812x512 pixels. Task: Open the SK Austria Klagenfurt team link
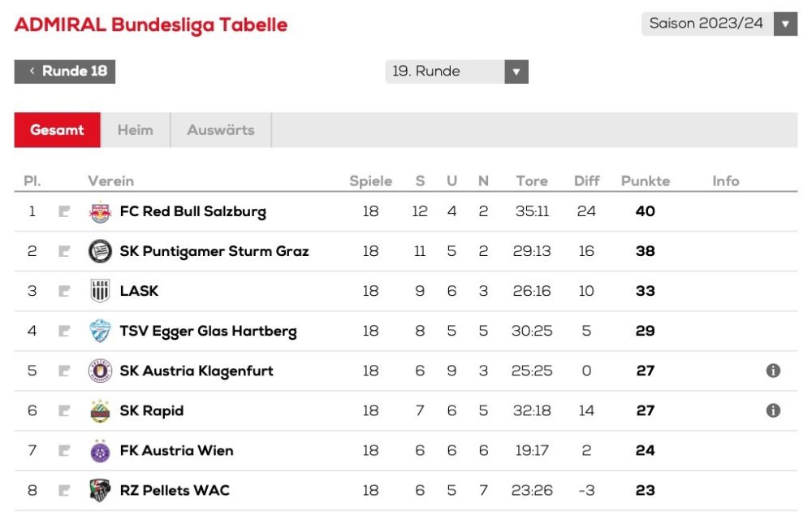click(197, 371)
